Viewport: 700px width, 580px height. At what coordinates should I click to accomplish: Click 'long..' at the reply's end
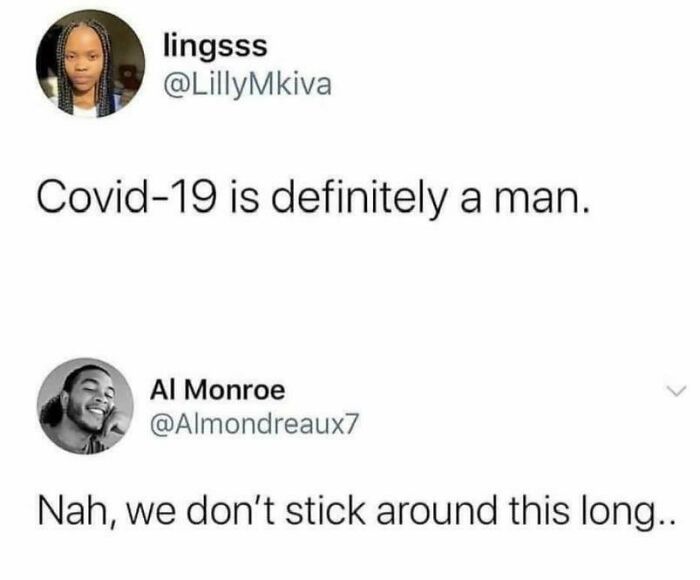pyautogui.click(x=627, y=513)
